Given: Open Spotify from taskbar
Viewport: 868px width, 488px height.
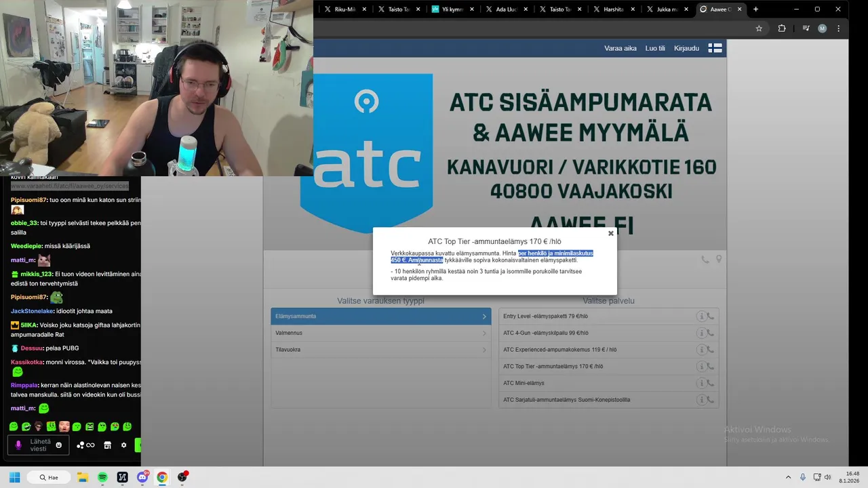Looking at the screenshot, I should [x=102, y=477].
